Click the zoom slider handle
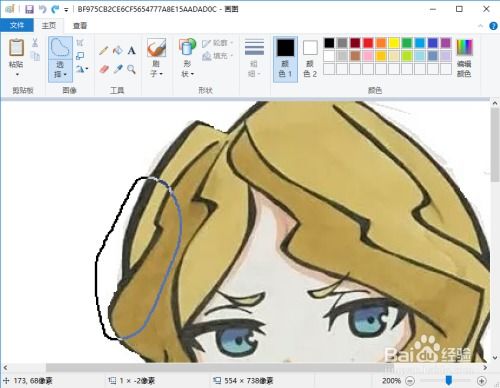Screen dimensions: 500x388 click(449, 380)
